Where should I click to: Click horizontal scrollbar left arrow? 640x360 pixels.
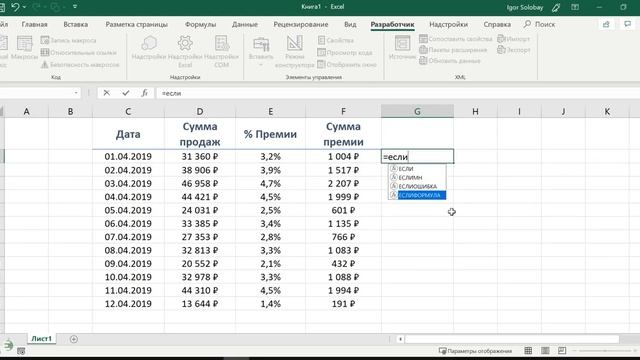pyautogui.click(x=400, y=339)
